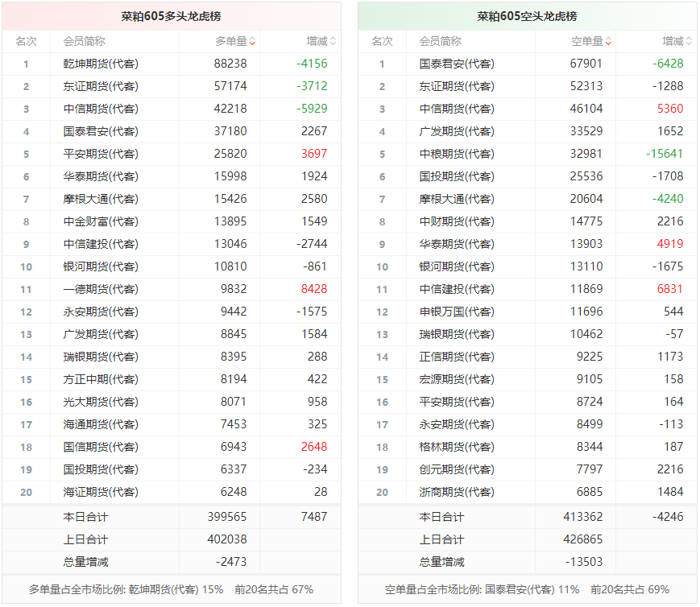This screenshot has height=607, width=700.
Task: Click 空单量占全市场比例 footer text
Action: coord(527,589)
